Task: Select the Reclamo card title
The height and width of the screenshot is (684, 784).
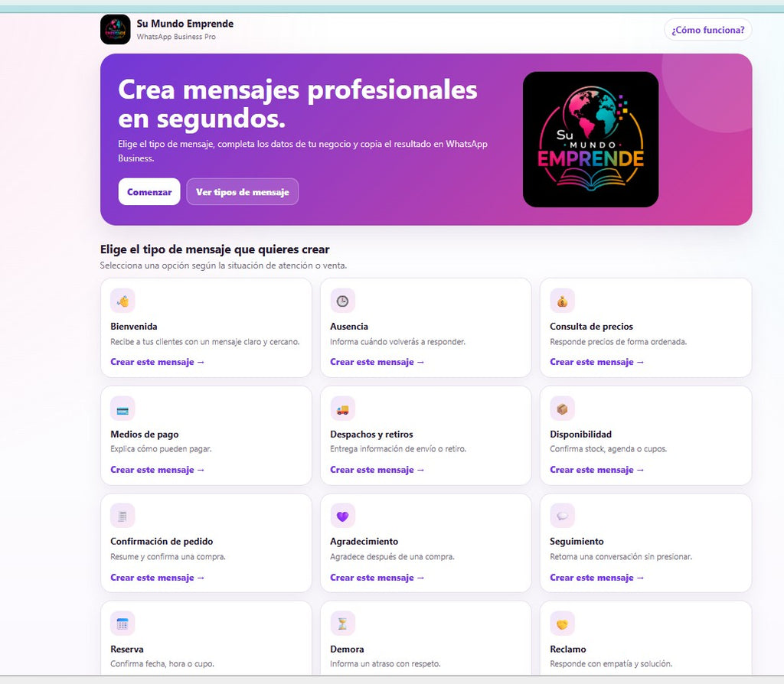Action: pos(568,650)
